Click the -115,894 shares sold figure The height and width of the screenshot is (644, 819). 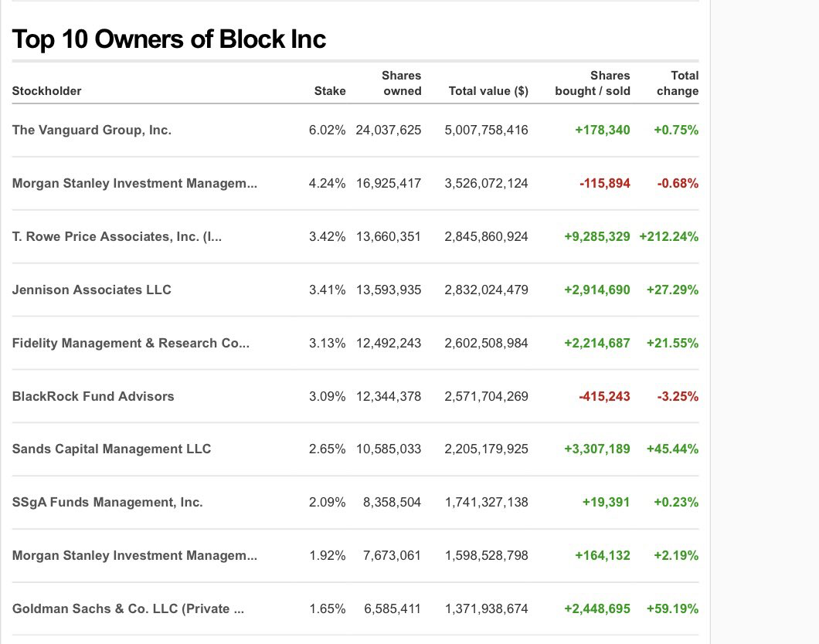click(x=605, y=183)
